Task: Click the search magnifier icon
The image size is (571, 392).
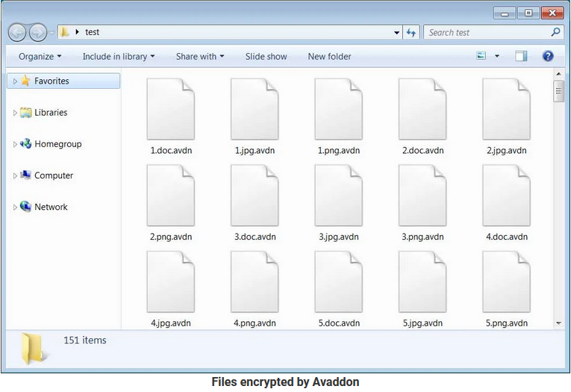Action: (x=555, y=33)
